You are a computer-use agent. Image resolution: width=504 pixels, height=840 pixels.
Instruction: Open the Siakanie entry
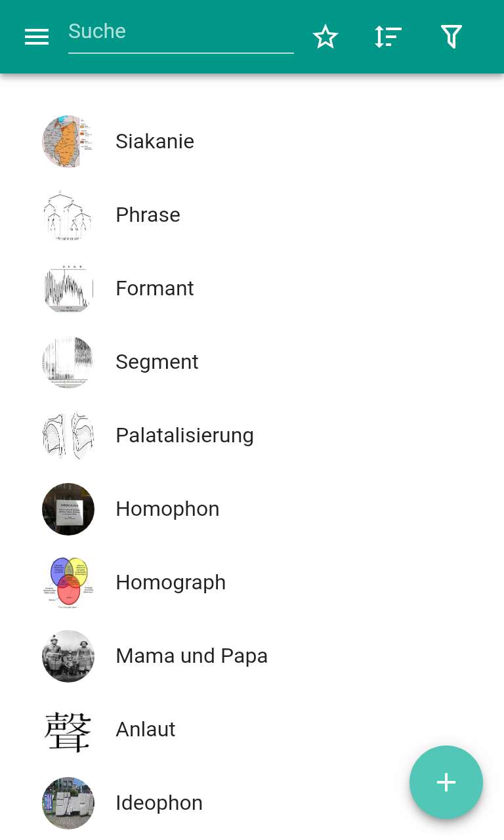point(252,142)
